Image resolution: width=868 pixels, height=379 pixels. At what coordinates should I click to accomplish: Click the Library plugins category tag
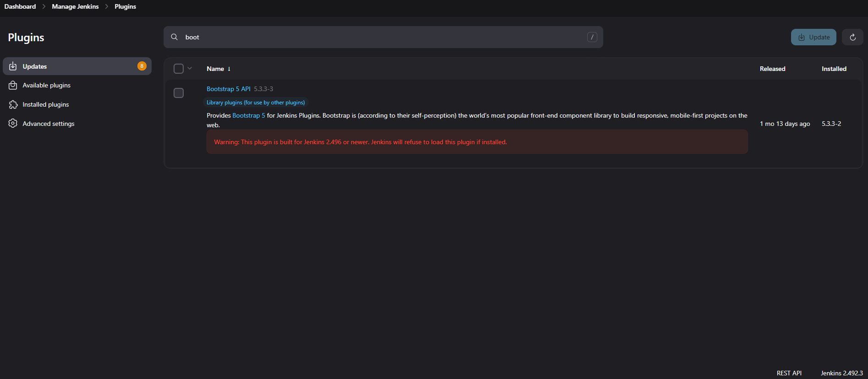tap(256, 103)
